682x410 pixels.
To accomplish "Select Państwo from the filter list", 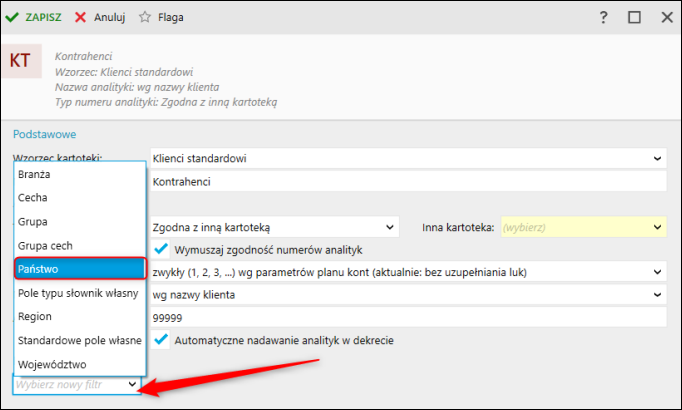I will tap(80, 269).
